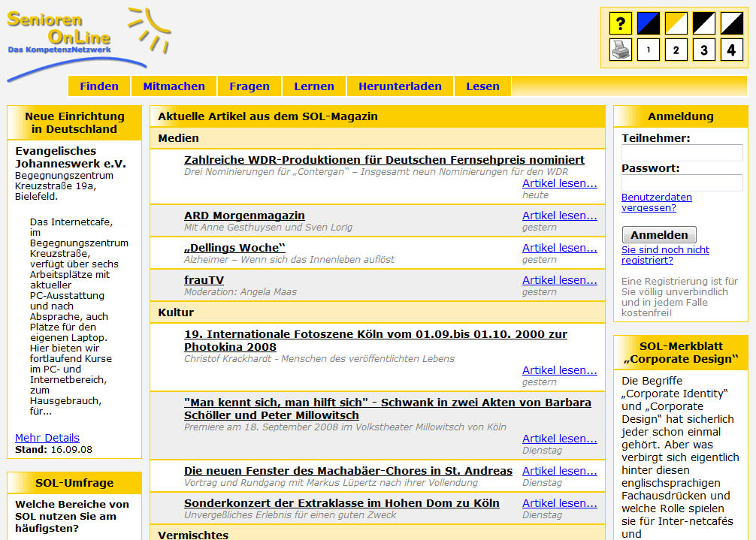Focus the Teilnehmer input field
756x540 pixels.
(682, 152)
